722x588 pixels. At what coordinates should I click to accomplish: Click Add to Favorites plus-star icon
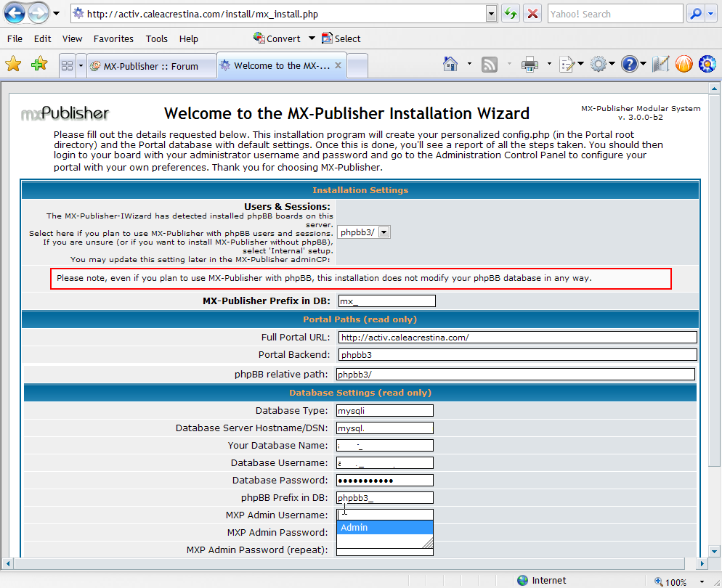pyautogui.click(x=38, y=65)
